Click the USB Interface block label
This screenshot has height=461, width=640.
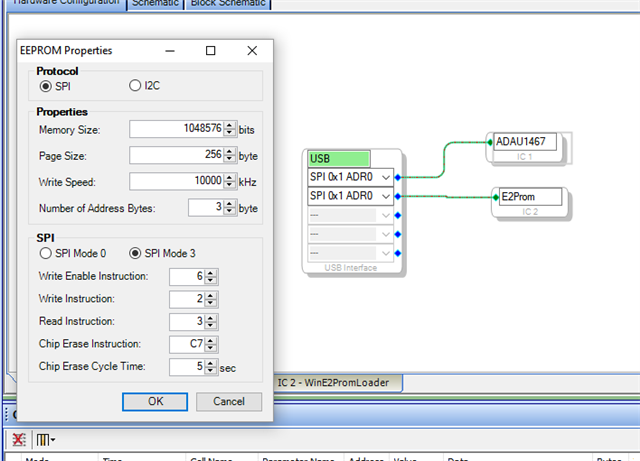point(351,268)
